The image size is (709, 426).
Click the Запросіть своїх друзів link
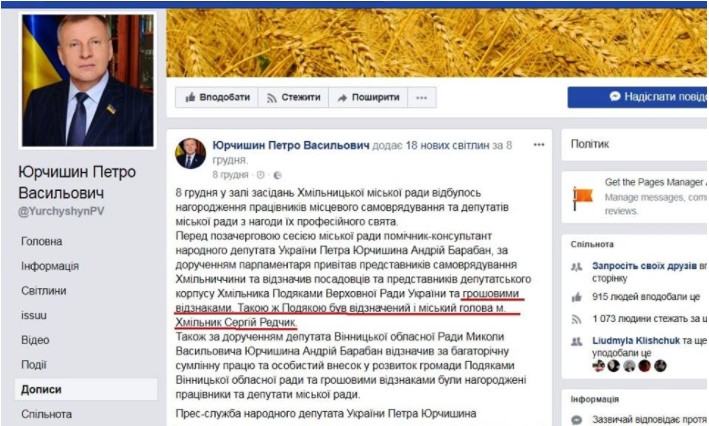pyautogui.click(x=644, y=266)
